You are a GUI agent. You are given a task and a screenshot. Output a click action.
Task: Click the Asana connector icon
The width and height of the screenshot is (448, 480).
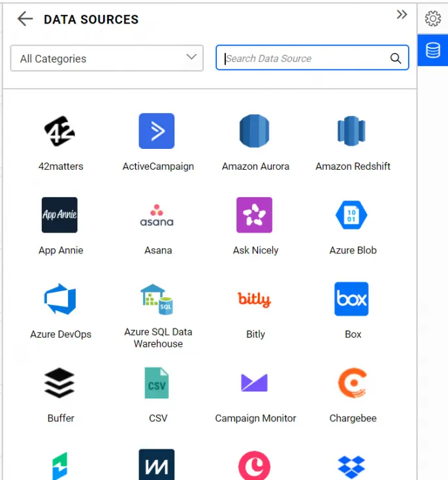[157, 215]
